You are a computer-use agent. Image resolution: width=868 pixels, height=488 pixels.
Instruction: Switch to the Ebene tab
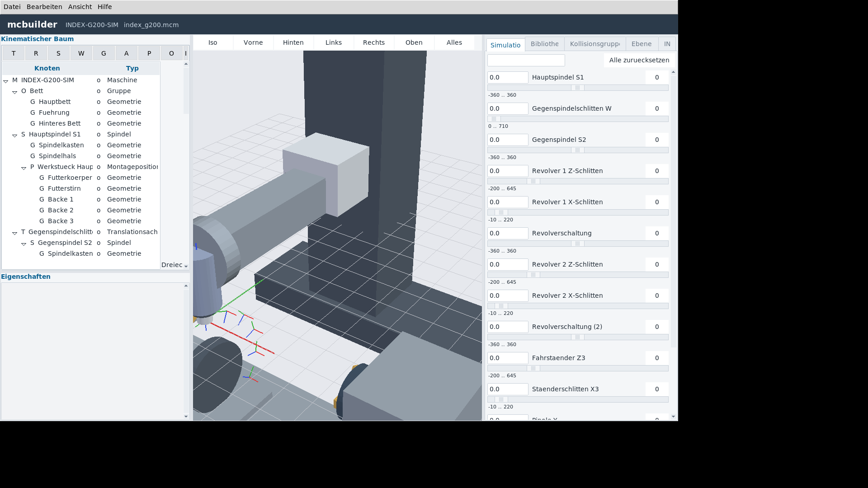pyautogui.click(x=642, y=44)
